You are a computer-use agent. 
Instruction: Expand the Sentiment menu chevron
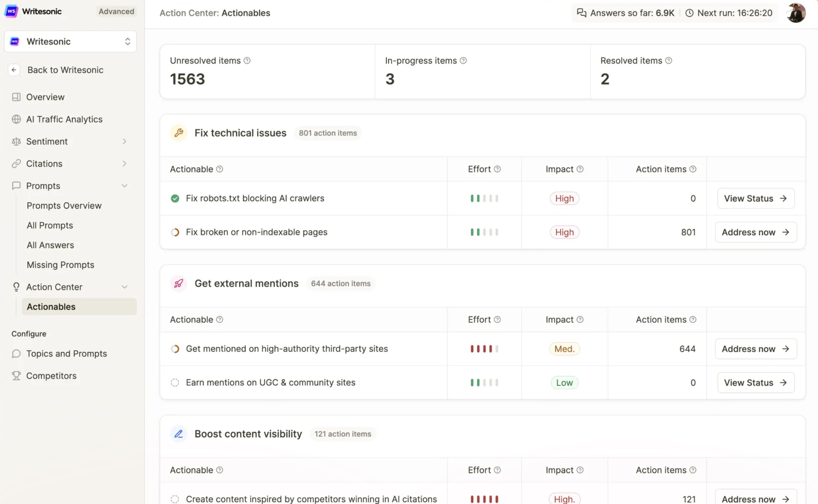click(124, 142)
